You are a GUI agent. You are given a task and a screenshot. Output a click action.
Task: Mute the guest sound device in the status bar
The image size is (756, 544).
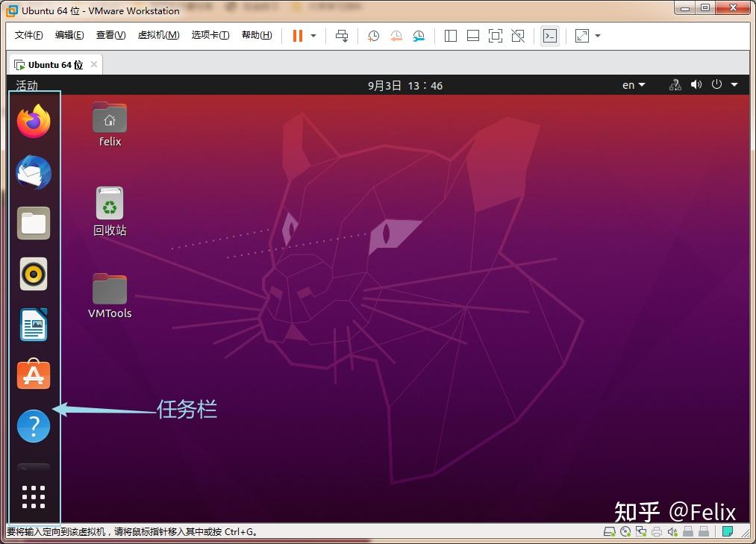pos(672,531)
